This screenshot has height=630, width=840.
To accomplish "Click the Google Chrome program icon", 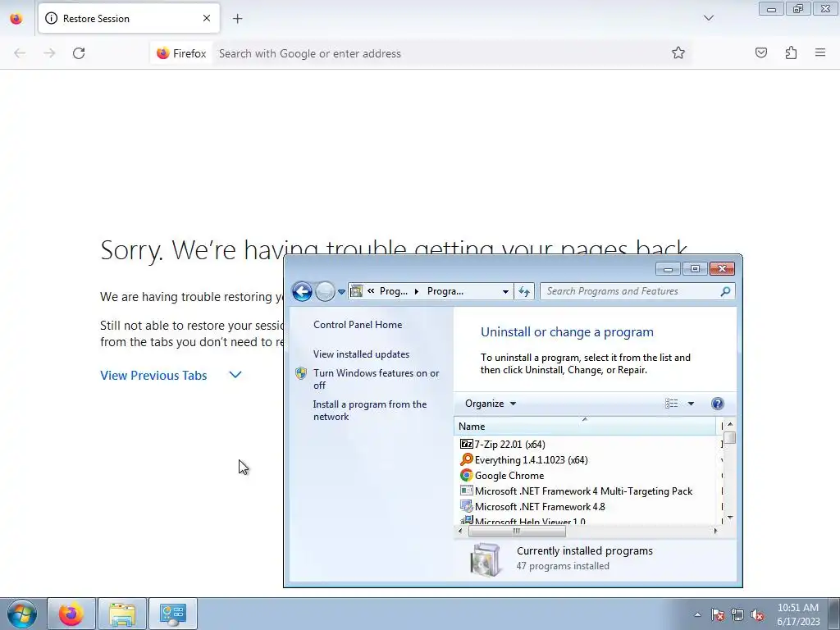I will pyautogui.click(x=467, y=475).
